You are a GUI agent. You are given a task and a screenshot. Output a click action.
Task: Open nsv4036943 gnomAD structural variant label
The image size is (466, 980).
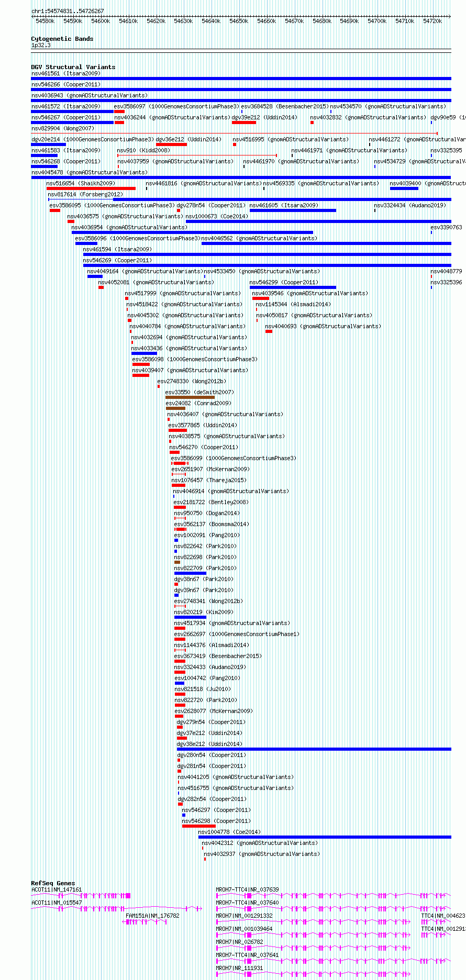(x=90, y=96)
